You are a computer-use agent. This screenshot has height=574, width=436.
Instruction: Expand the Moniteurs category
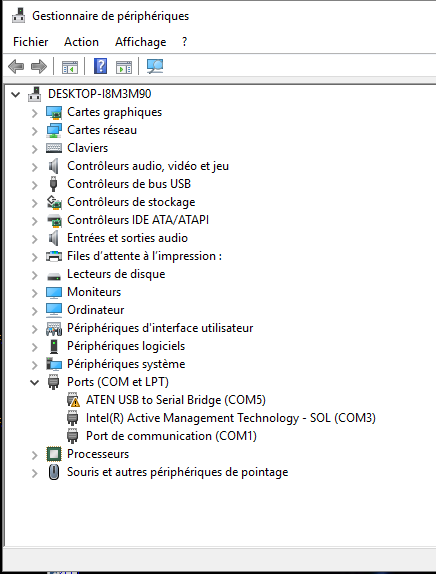click(34, 292)
